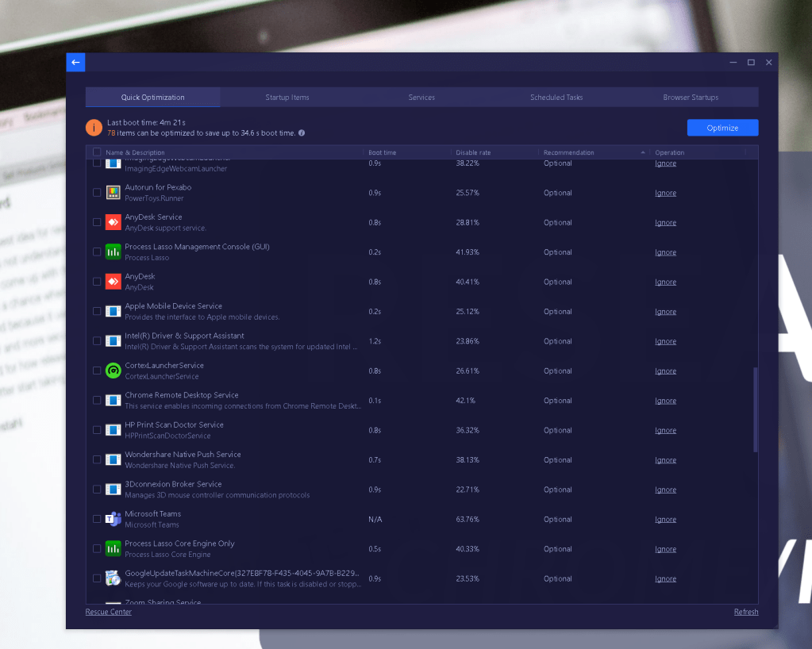Click the N/A boot time of Microsoft Teams
Image resolution: width=812 pixels, height=649 pixels.
pos(375,519)
